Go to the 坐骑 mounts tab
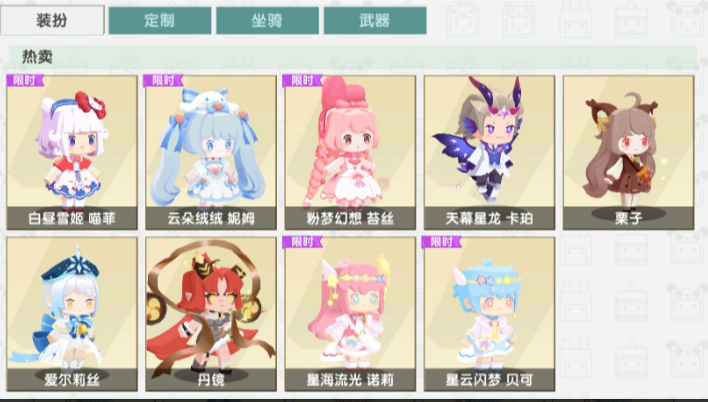 pyautogui.click(x=267, y=20)
